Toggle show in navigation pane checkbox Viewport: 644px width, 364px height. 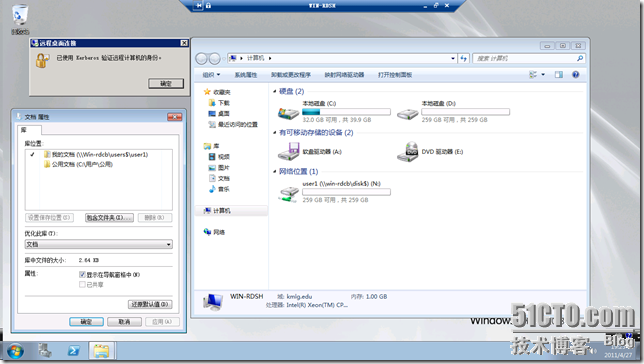point(82,274)
